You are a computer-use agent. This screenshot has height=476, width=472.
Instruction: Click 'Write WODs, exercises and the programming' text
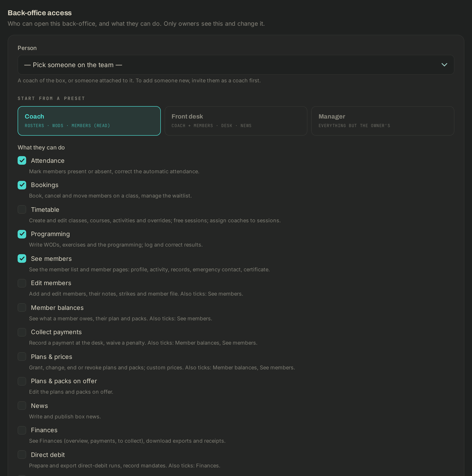click(116, 245)
